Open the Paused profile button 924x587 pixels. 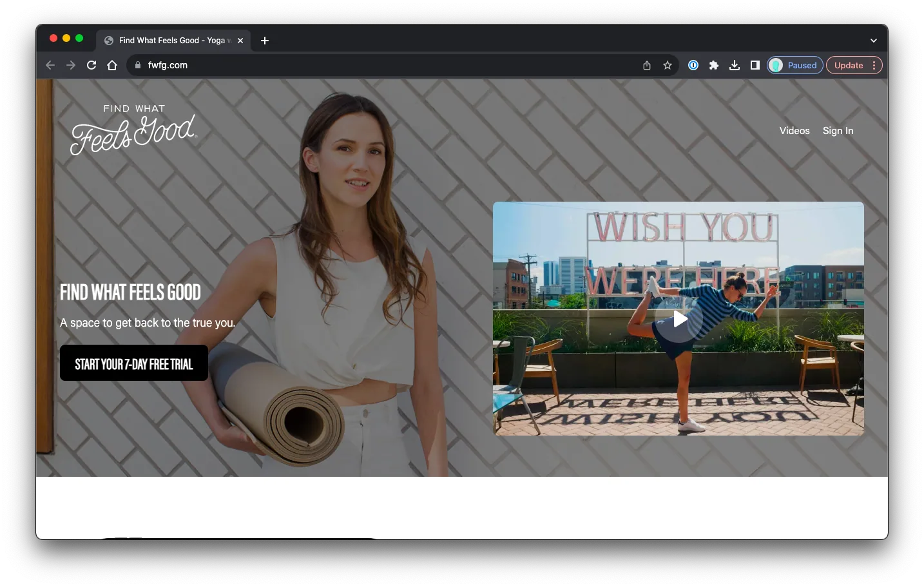(795, 65)
